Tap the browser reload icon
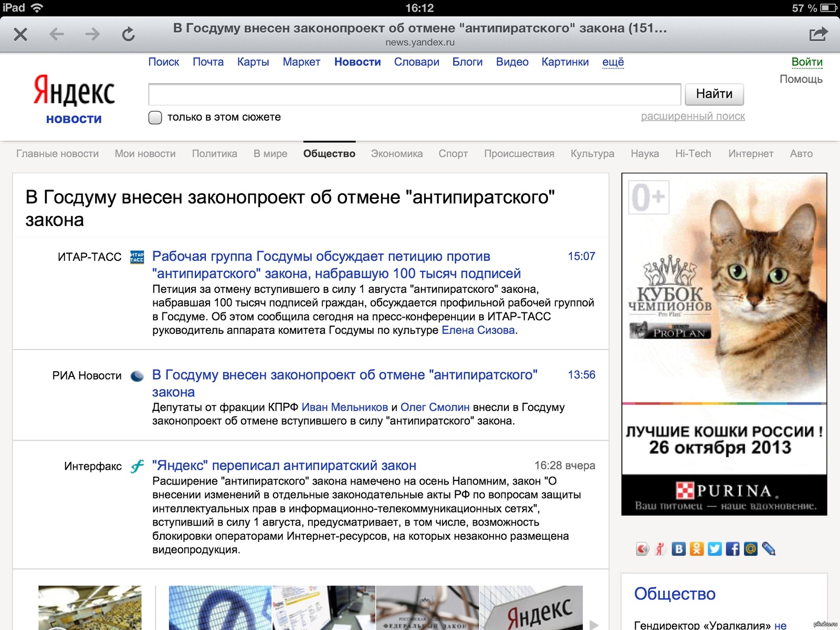Image resolution: width=840 pixels, height=630 pixels. point(128,35)
